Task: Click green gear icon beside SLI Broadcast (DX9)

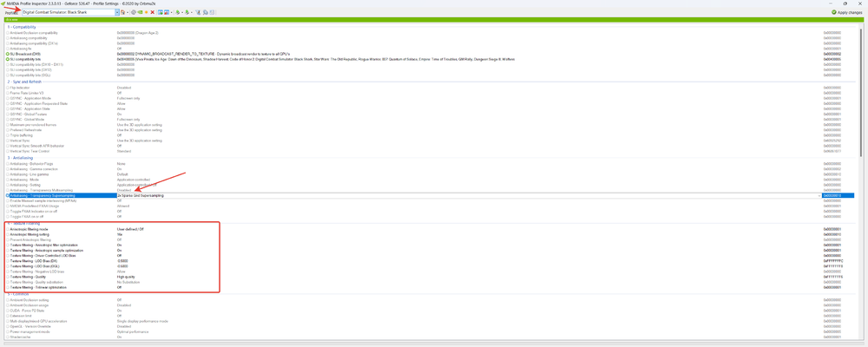Action: pyautogui.click(x=8, y=54)
